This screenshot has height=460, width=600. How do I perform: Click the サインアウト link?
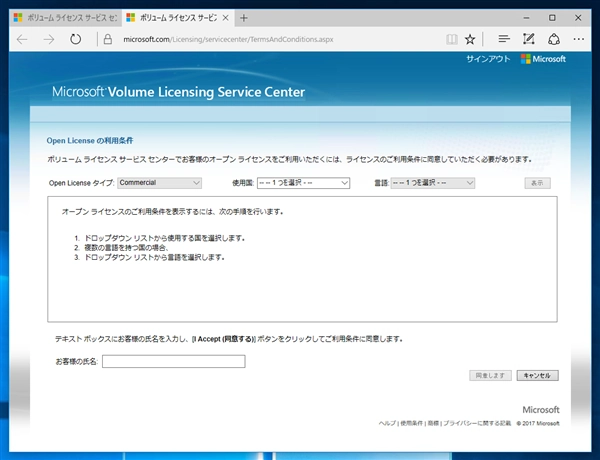tap(488, 59)
